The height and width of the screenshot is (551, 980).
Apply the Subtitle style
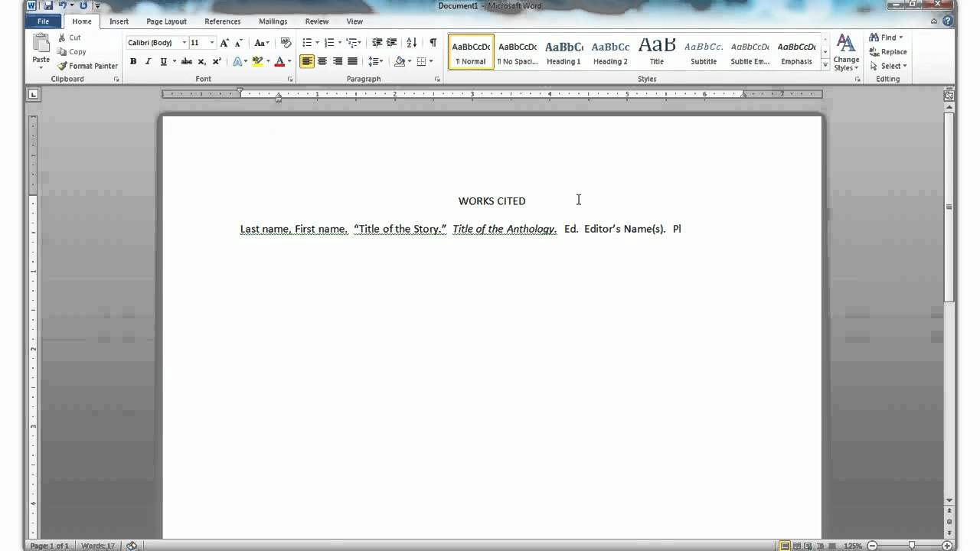click(x=704, y=52)
